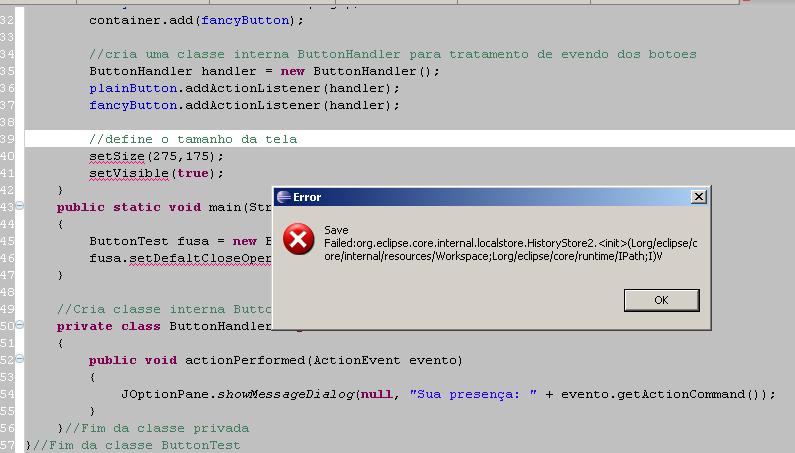Click 'container.add(fancyButton);' on line 32
Image resolution: width=795 pixels, height=453 pixels.
[x=196, y=20]
